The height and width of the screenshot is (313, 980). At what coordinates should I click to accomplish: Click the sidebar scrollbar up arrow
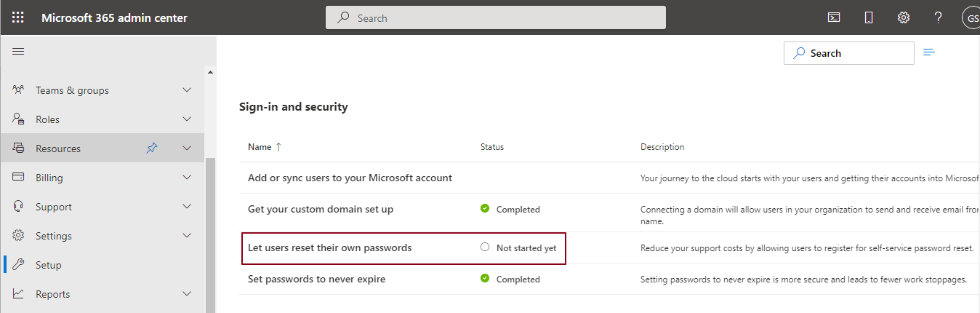point(211,72)
